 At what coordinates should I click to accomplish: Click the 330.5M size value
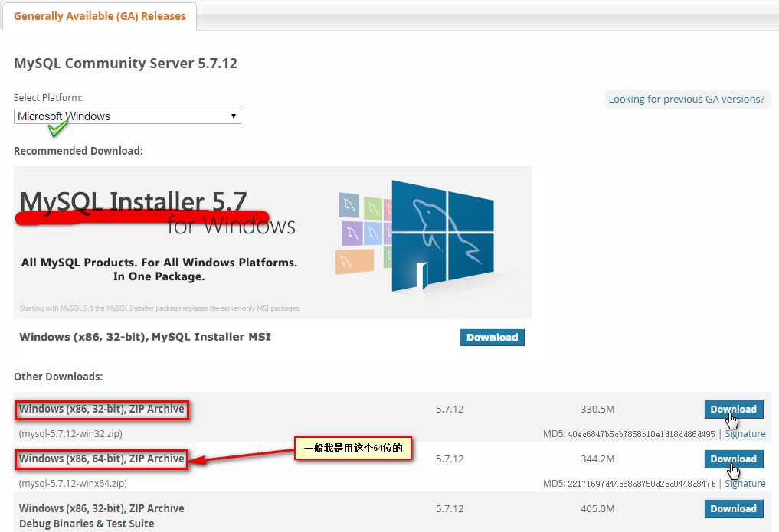point(597,410)
